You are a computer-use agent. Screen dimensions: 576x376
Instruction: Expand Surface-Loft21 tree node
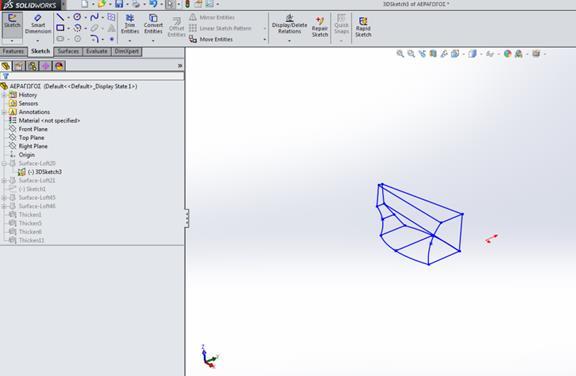point(4,180)
